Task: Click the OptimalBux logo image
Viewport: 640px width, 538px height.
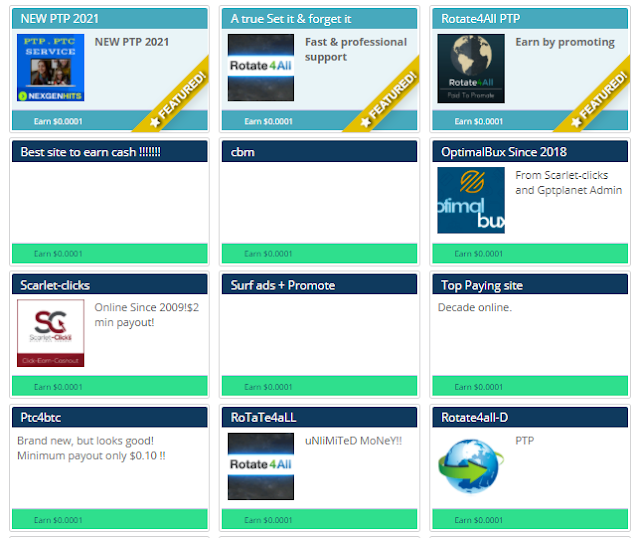Action: (471, 200)
